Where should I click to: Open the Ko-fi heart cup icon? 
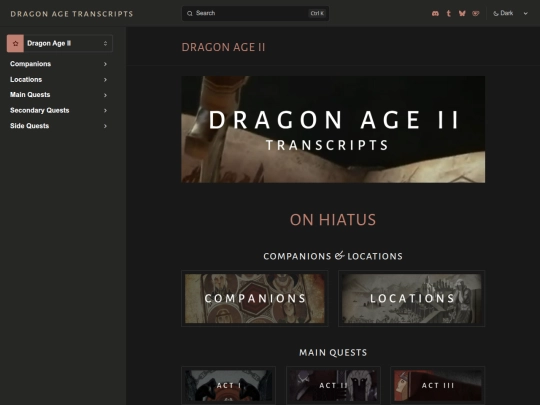click(x=476, y=13)
